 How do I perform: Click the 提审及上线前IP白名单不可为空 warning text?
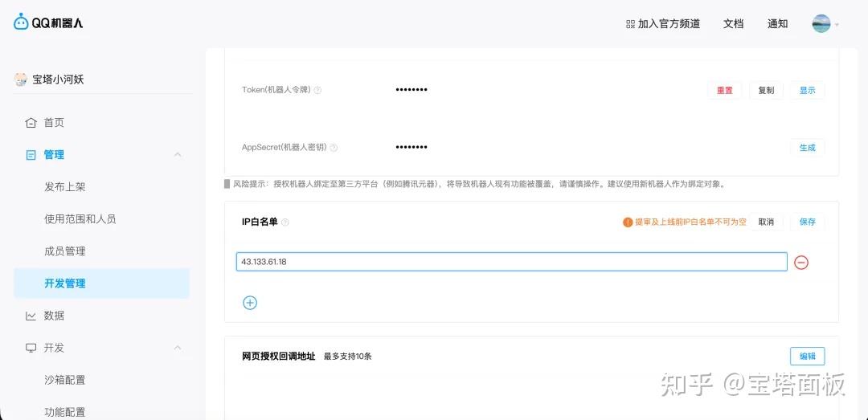(x=691, y=222)
